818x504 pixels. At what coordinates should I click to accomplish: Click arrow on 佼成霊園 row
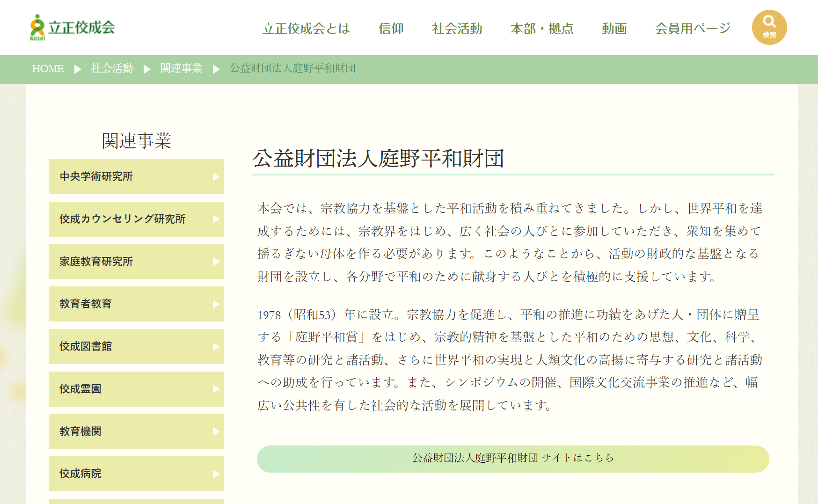pyautogui.click(x=216, y=389)
